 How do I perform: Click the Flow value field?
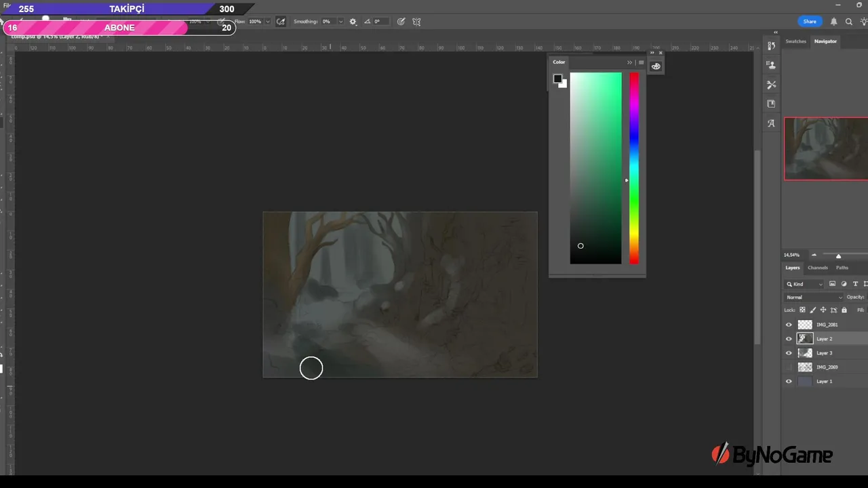point(255,22)
